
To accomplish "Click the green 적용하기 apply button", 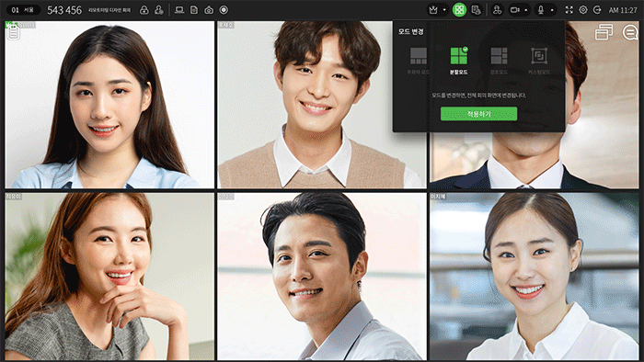I will (x=478, y=114).
